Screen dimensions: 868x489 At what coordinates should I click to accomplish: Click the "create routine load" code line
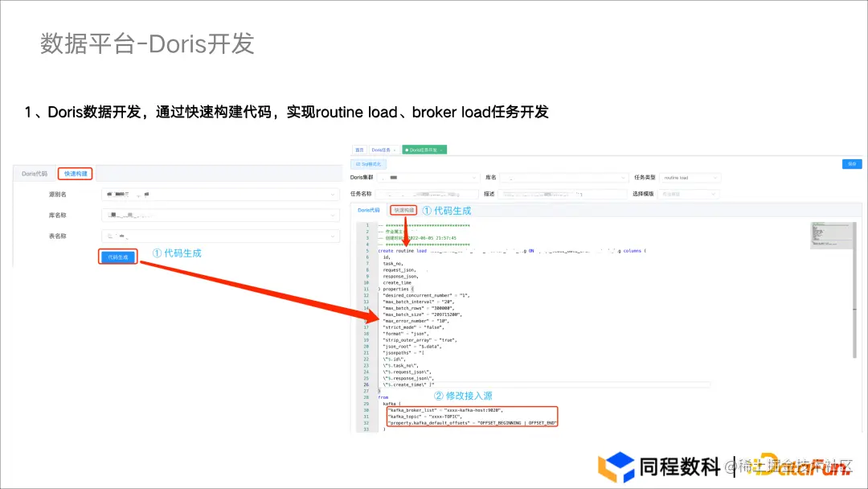point(511,251)
